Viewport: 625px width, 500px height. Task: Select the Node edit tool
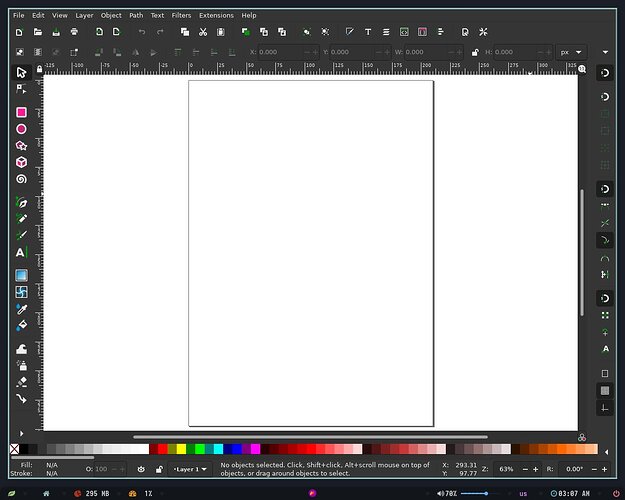coord(21,89)
